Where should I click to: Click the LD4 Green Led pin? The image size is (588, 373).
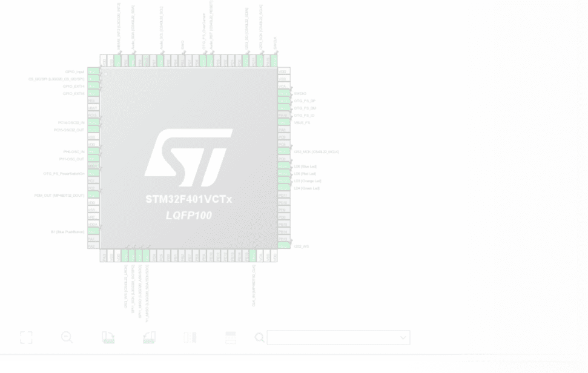(x=282, y=188)
